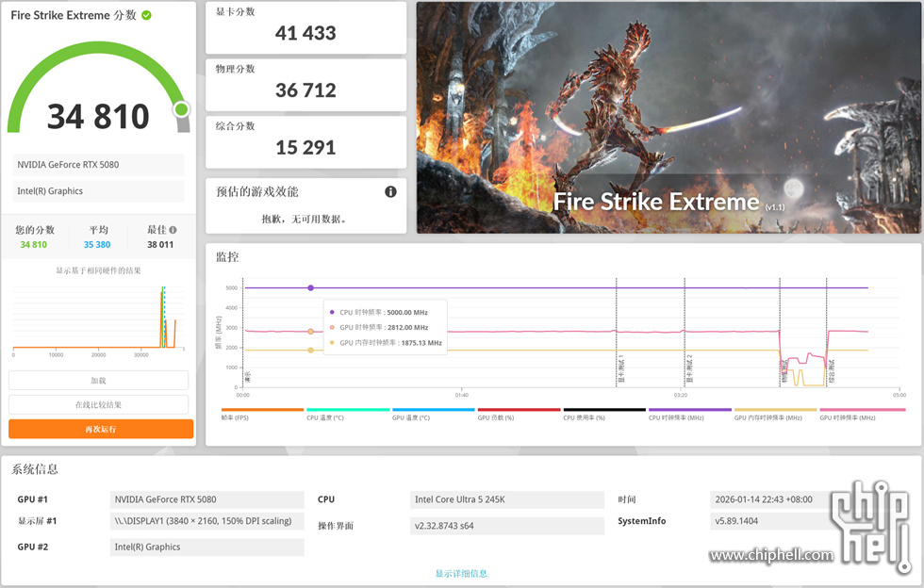Click the 显卡测试 1 timeline marker
Image resolution: width=924 pixels, height=588 pixels.
(620, 368)
